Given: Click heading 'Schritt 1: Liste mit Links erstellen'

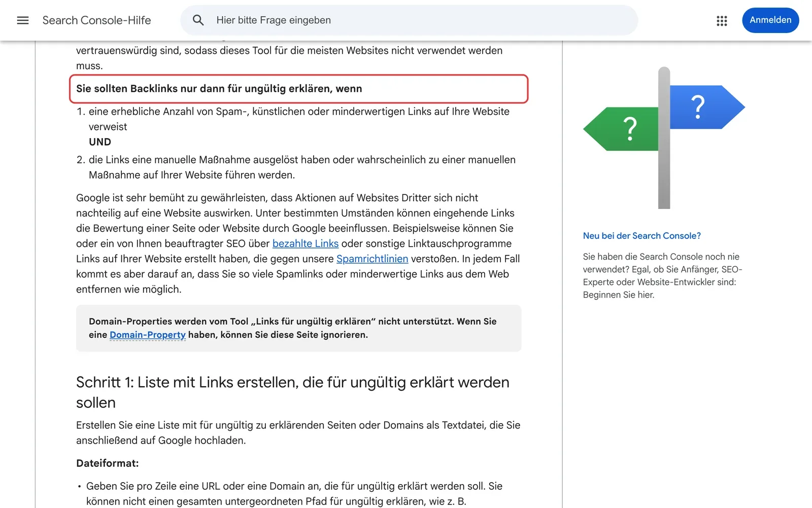Looking at the screenshot, I should [293, 392].
